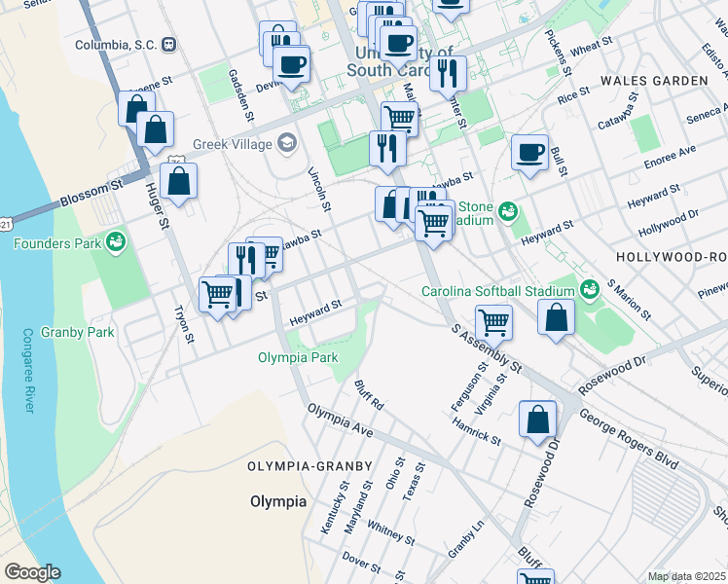Click the Rice St label
Viewport: 728px width, 584px height.
573,95
